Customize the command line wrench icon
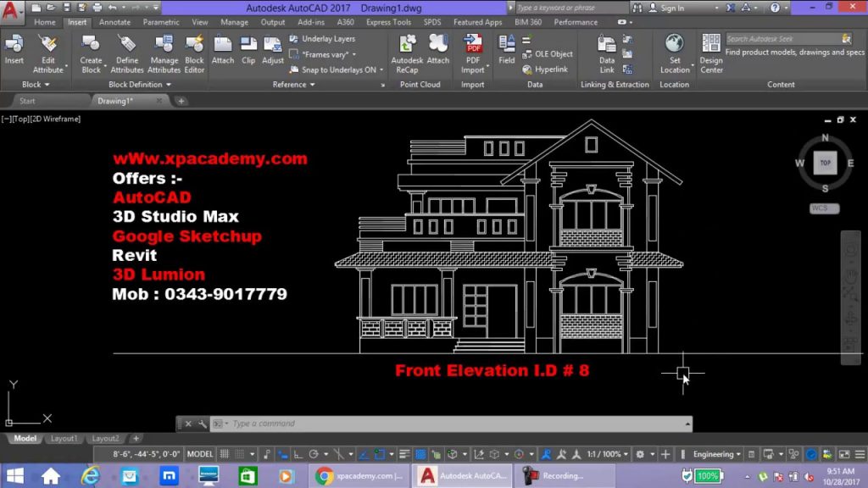868x488 pixels. click(202, 424)
